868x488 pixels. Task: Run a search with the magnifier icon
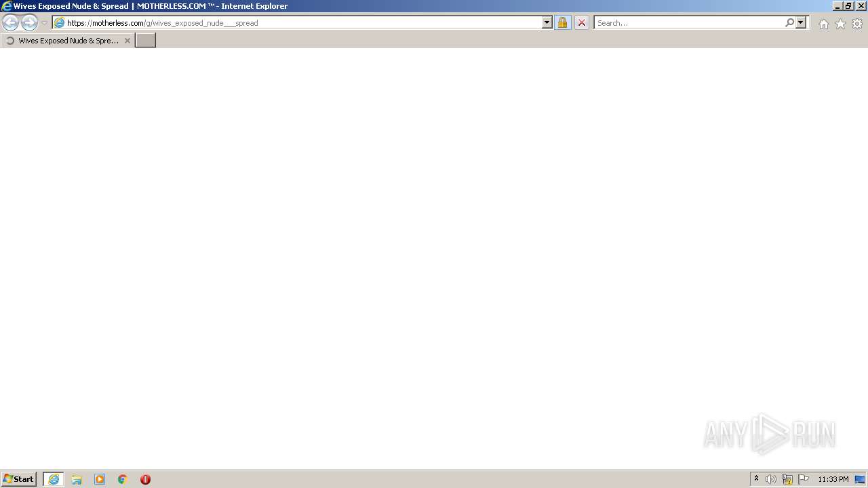789,23
